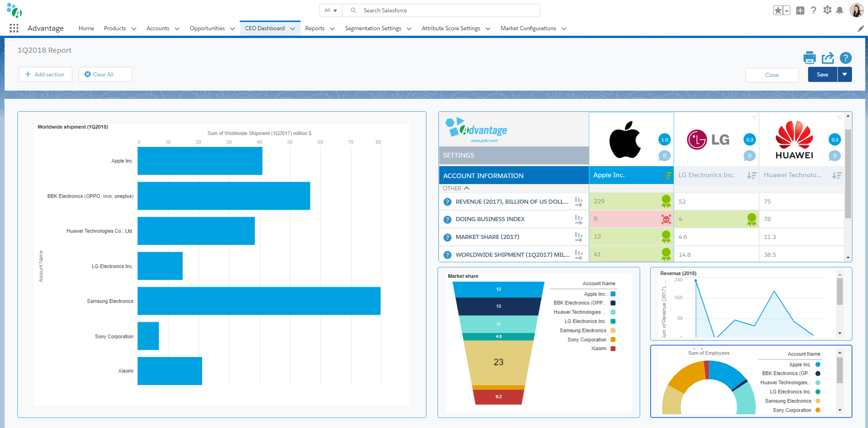
Task: Click the sort icon beside Apple Inc.
Action: 667,175
